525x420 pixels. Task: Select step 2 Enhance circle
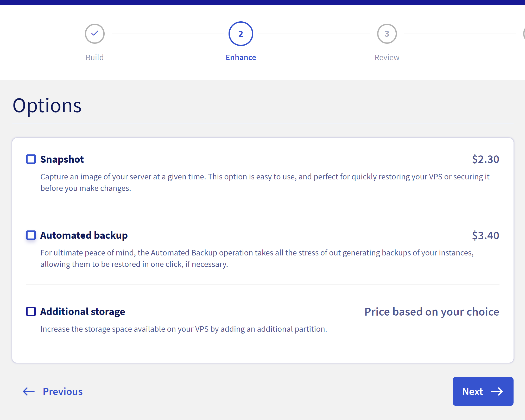tap(241, 34)
